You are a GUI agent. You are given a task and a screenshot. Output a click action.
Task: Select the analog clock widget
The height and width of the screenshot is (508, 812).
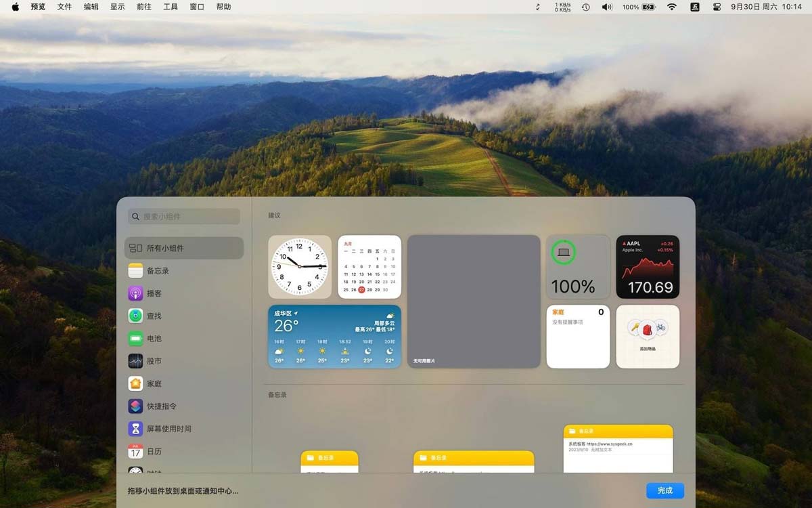click(300, 266)
